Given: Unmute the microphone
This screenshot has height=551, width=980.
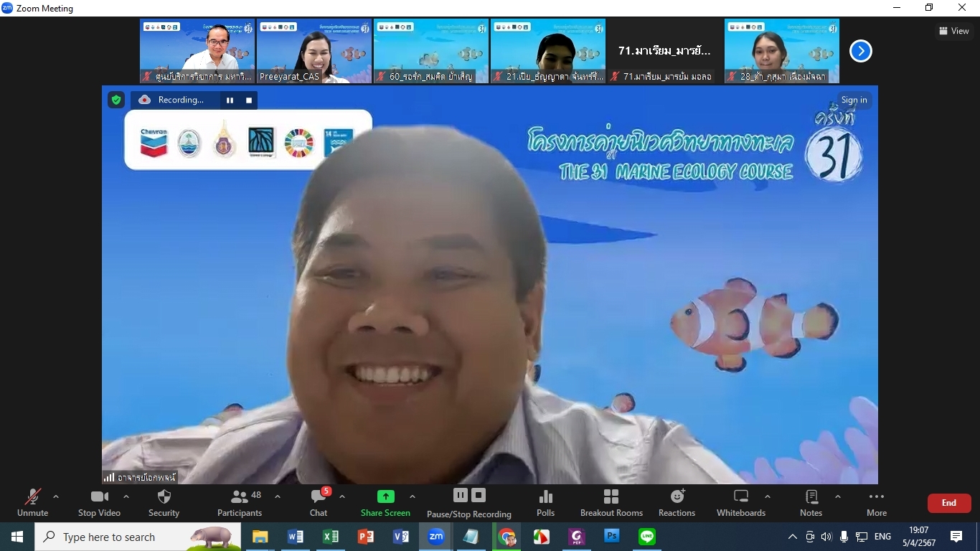Looking at the screenshot, I should [33, 502].
